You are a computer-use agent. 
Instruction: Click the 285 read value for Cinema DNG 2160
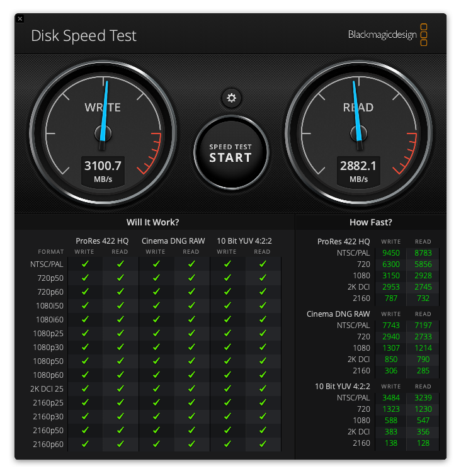coord(423,371)
